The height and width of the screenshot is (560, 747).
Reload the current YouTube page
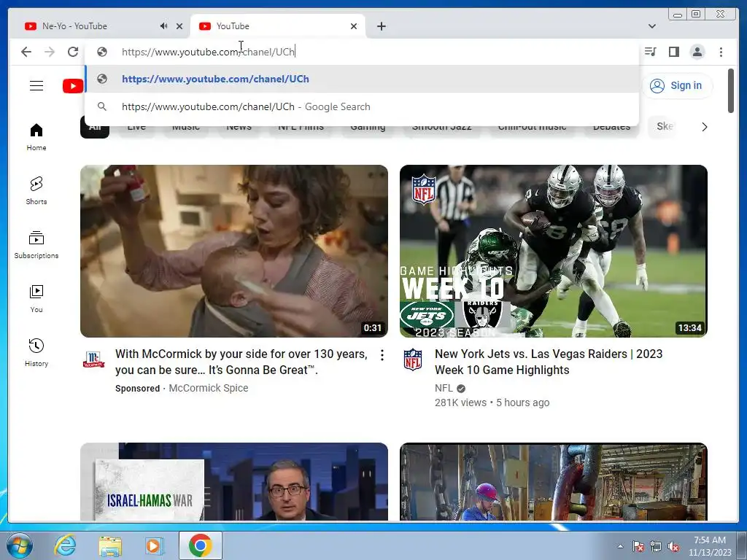pos(73,52)
